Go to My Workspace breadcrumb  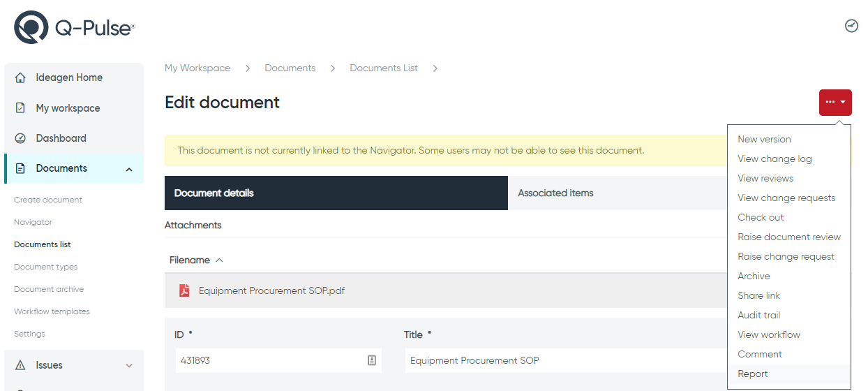click(197, 68)
